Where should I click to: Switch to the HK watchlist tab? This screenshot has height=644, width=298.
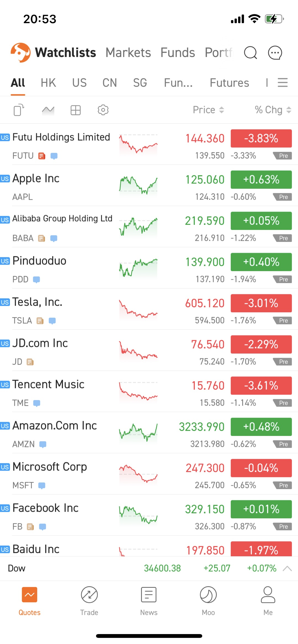(x=48, y=83)
